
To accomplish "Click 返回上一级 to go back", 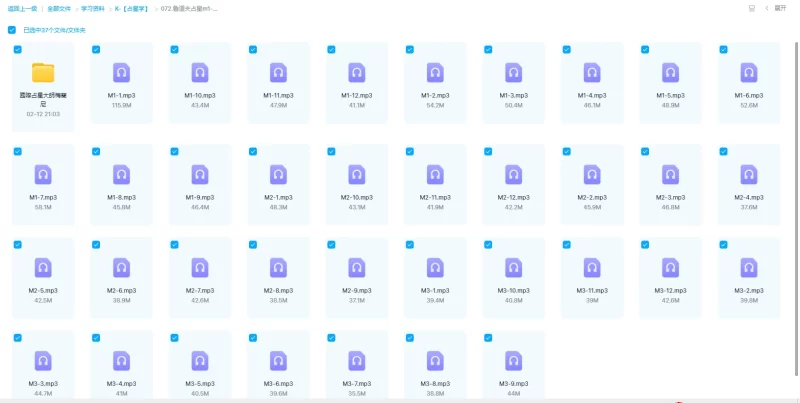I will pos(22,8).
